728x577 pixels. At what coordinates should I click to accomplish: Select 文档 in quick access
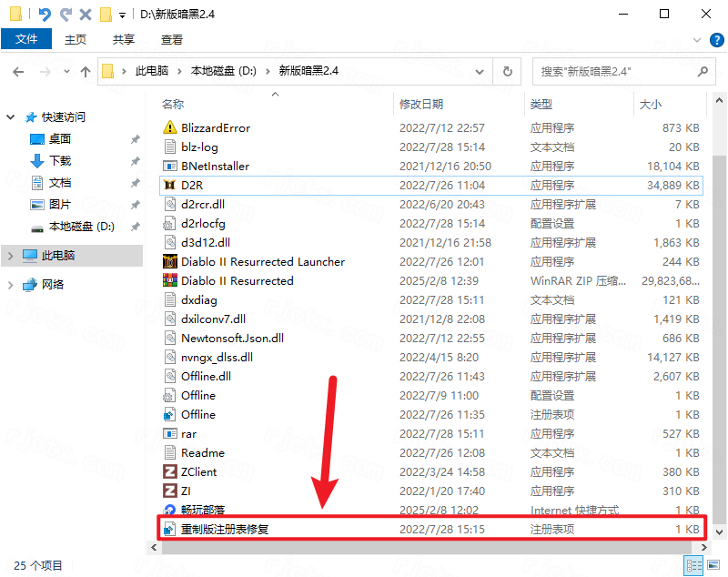click(60, 182)
